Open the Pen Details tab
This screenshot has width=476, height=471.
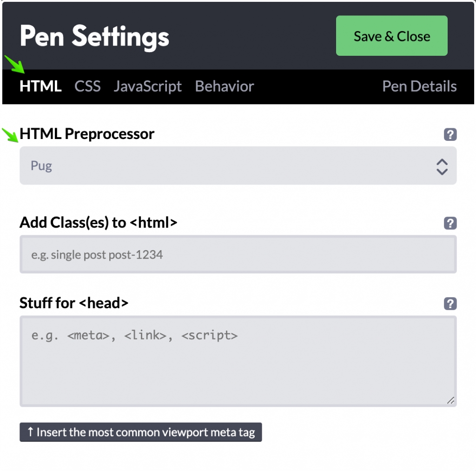pyautogui.click(x=419, y=86)
